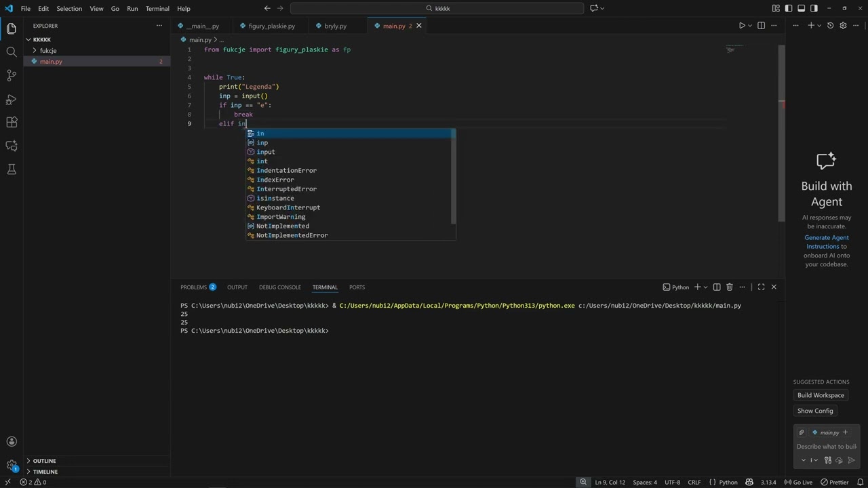Expand the TIMELINE section

[x=45, y=472]
